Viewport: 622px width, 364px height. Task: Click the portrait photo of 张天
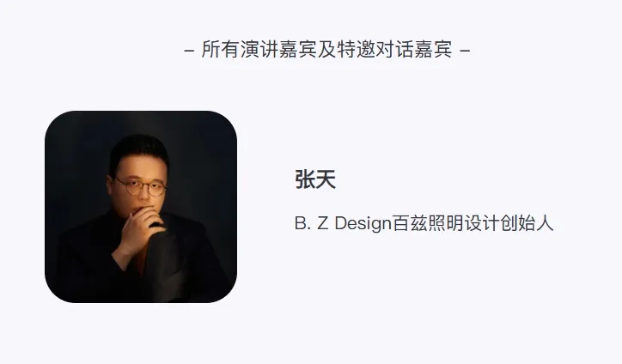tap(141, 207)
